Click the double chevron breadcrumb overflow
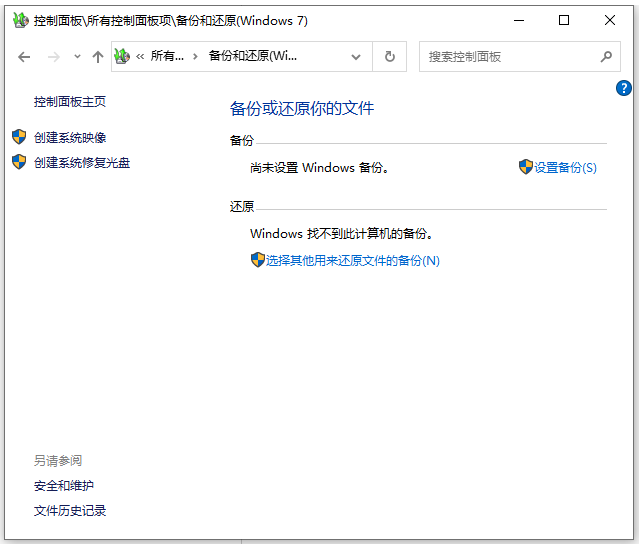Image resolution: width=639 pixels, height=544 pixels. pos(140,57)
